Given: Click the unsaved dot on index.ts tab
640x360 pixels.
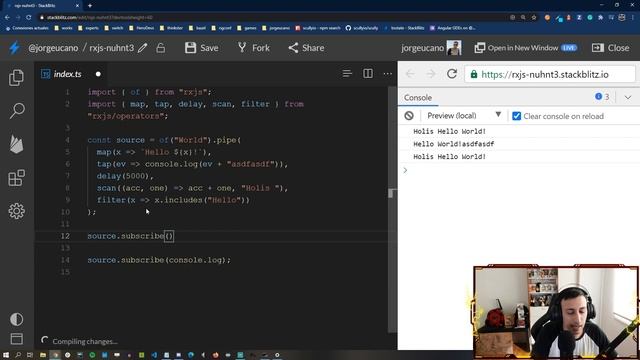Looking at the screenshot, I should point(98,74).
